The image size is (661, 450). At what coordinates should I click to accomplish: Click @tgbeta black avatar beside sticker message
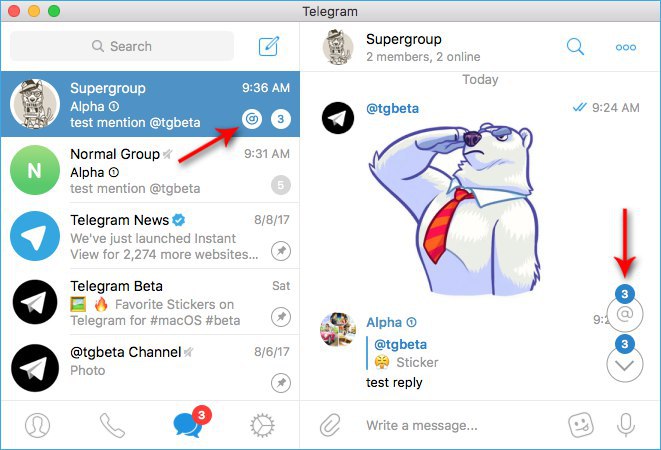[338, 118]
